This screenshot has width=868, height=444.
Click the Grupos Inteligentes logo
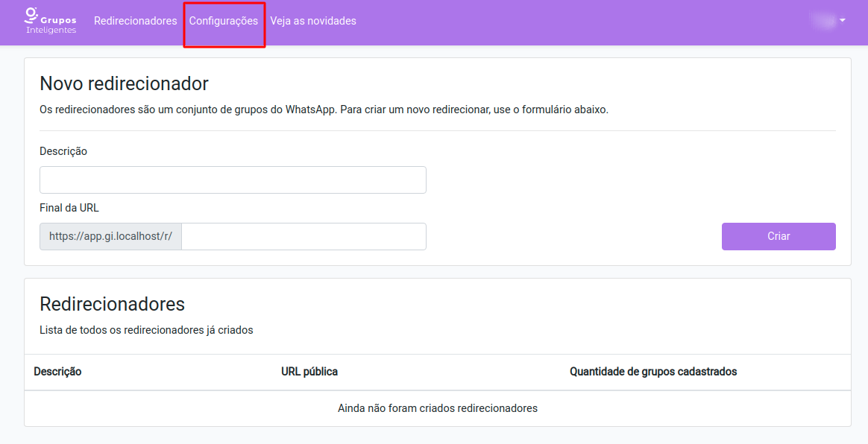tap(51, 21)
